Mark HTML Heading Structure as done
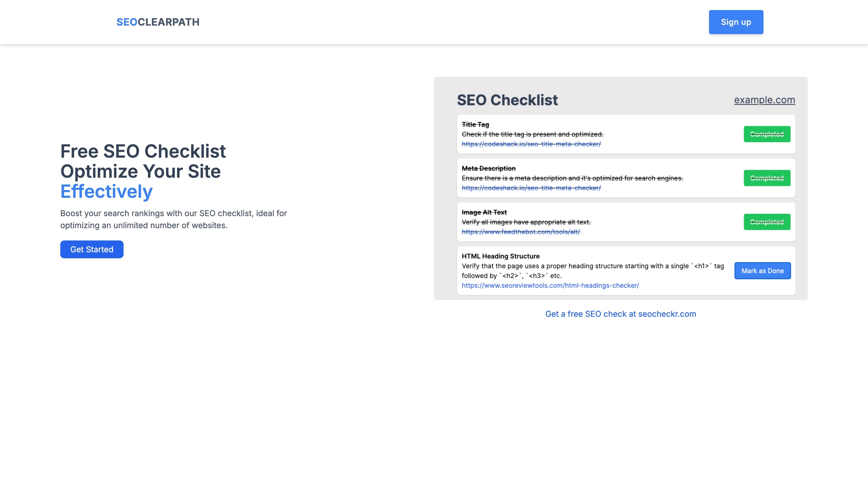 point(762,271)
